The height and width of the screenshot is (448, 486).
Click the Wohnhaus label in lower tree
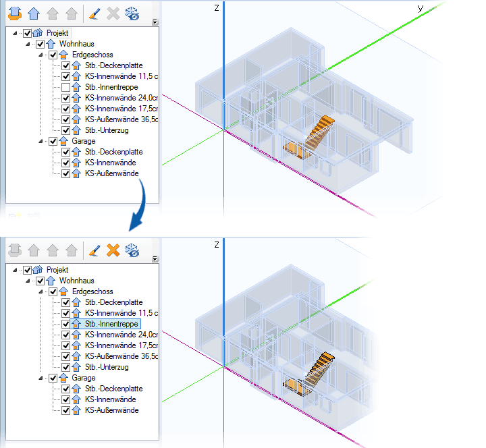[76, 281]
